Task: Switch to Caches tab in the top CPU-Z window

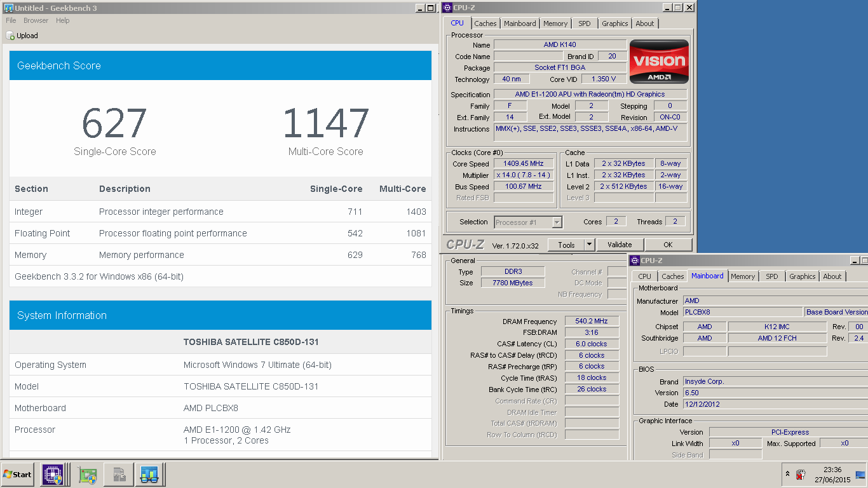Action: [485, 24]
